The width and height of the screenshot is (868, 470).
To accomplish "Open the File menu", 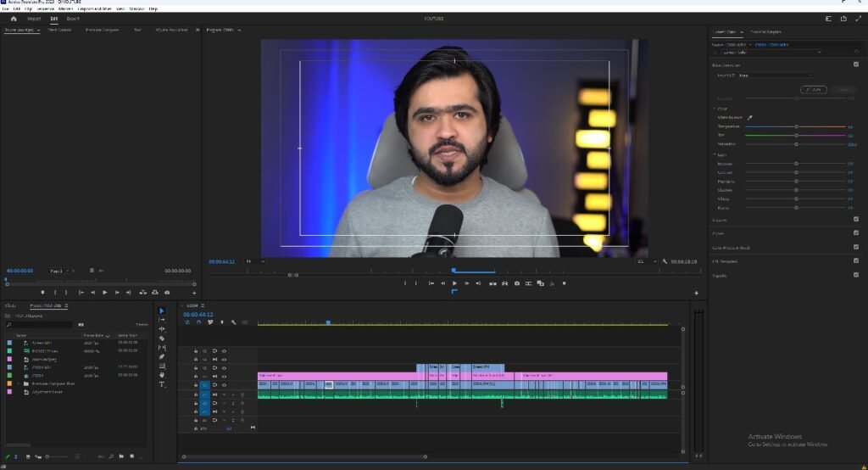I will (6, 8).
